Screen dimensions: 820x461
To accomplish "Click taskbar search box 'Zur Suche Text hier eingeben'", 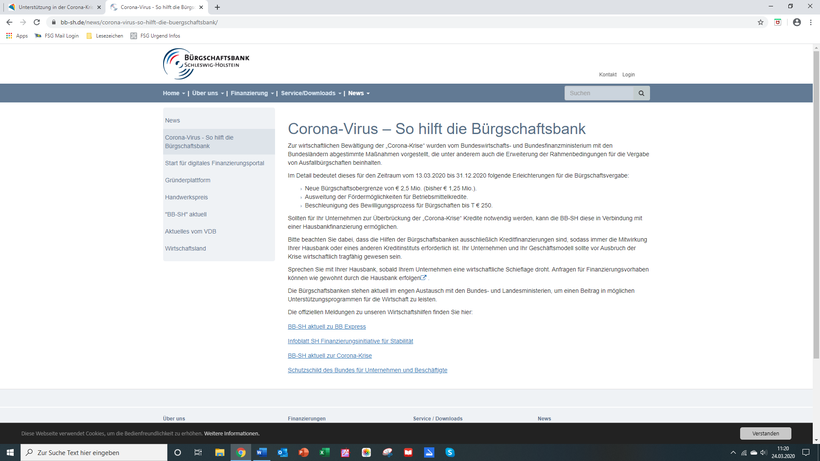I will [94, 453].
